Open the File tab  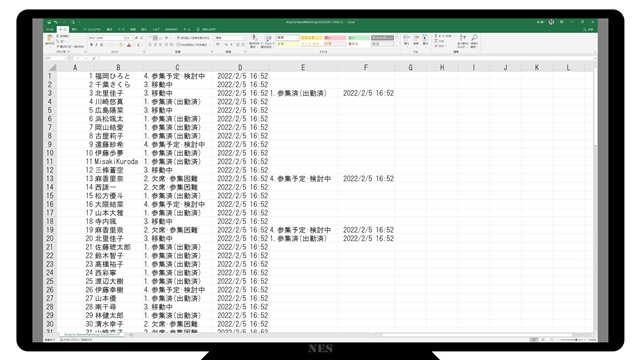pyautogui.click(x=50, y=29)
